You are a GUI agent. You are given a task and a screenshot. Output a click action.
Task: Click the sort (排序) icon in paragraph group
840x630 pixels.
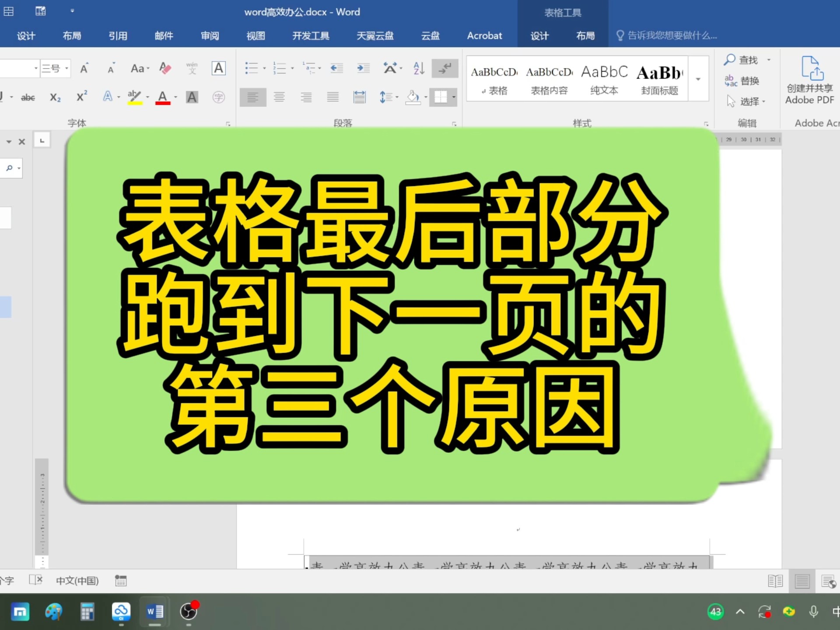(x=418, y=68)
